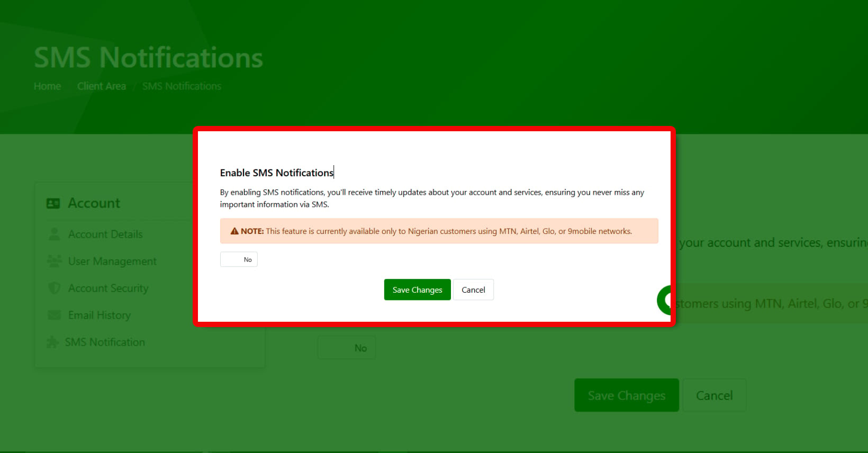Click the person icon next to Account Details
The image size is (868, 453).
pyautogui.click(x=54, y=234)
